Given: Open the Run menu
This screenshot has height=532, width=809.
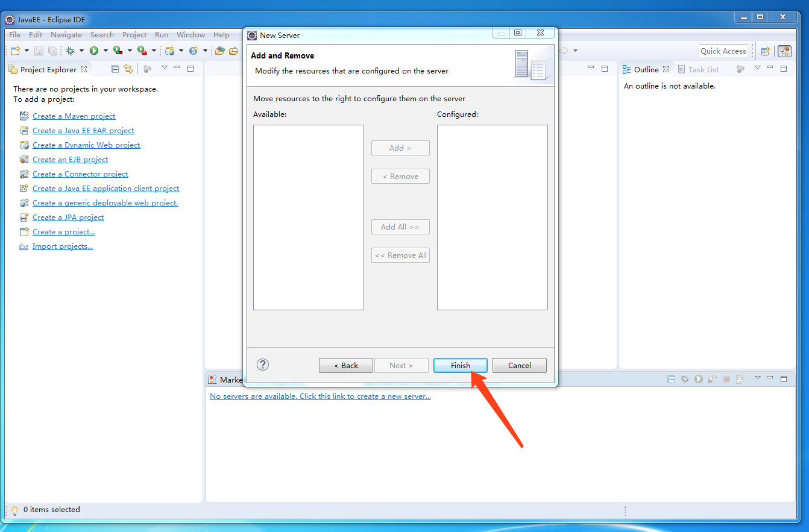Looking at the screenshot, I should 162,34.
